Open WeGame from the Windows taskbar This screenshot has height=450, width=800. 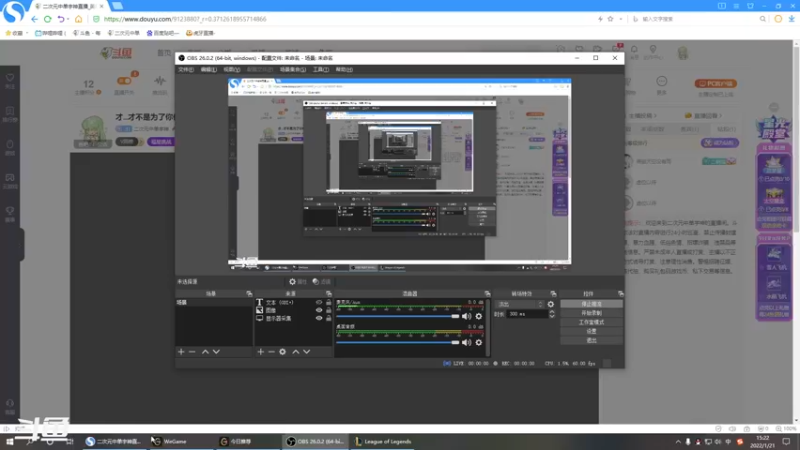click(x=170, y=442)
